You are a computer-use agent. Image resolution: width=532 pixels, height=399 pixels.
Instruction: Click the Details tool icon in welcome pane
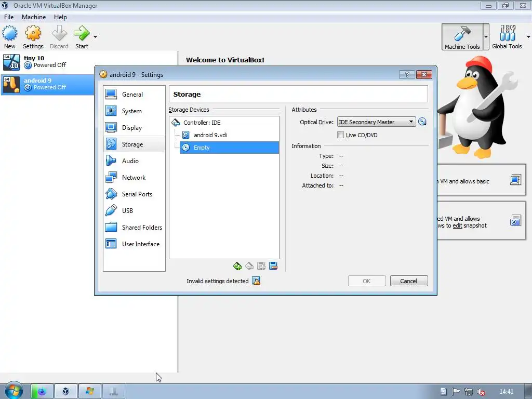[x=515, y=180]
